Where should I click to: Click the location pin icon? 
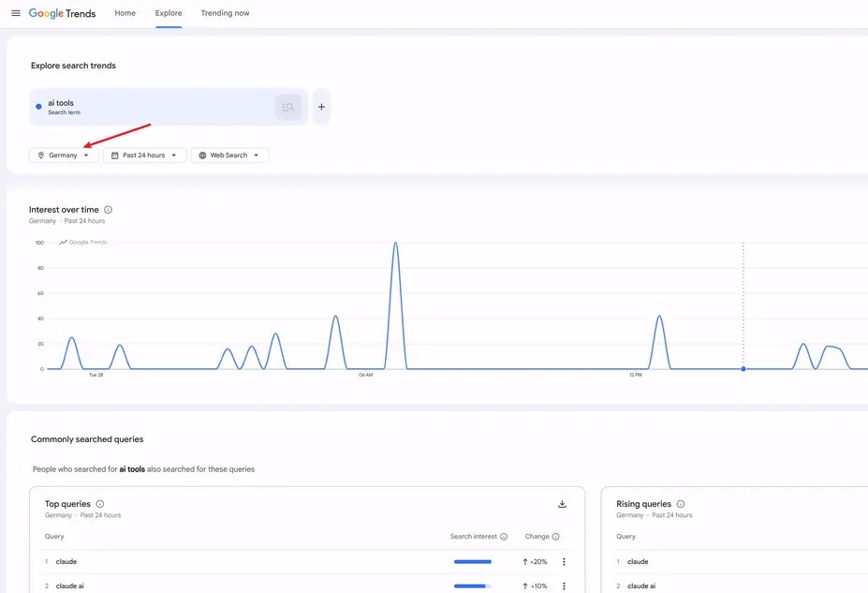(41, 155)
